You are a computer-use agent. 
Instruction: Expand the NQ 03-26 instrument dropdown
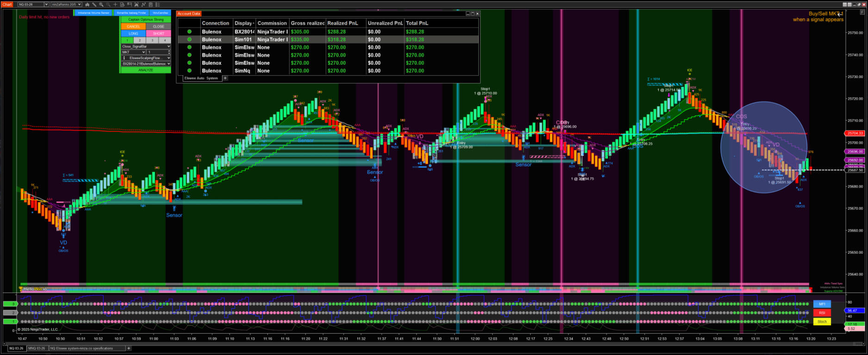click(x=46, y=5)
